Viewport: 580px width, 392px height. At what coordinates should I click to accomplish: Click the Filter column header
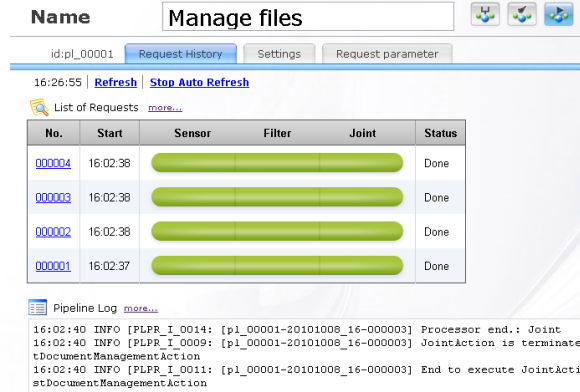tap(277, 133)
